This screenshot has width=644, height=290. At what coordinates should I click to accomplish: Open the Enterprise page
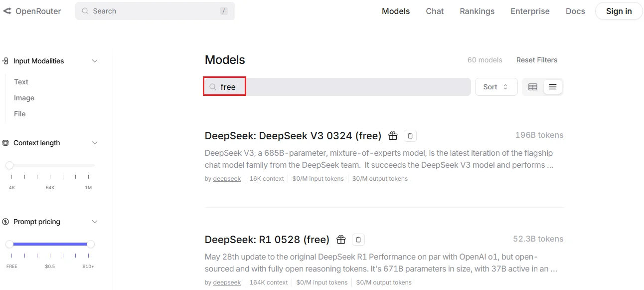(530, 11)
